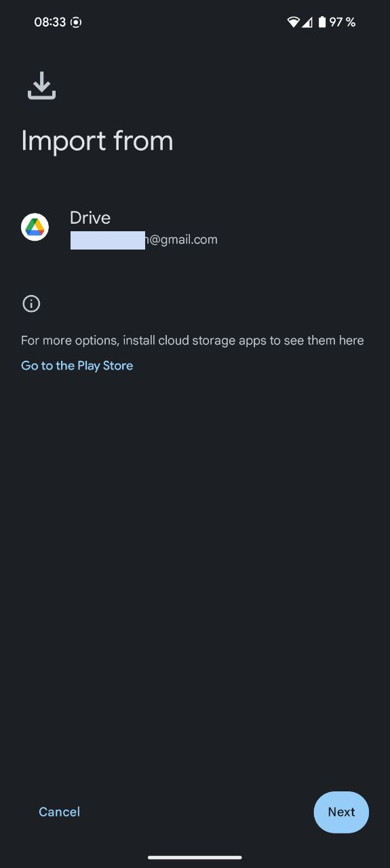This screenshot has height=868, width=390.
Task: Cancel the import
Action: tap(59, 812)
